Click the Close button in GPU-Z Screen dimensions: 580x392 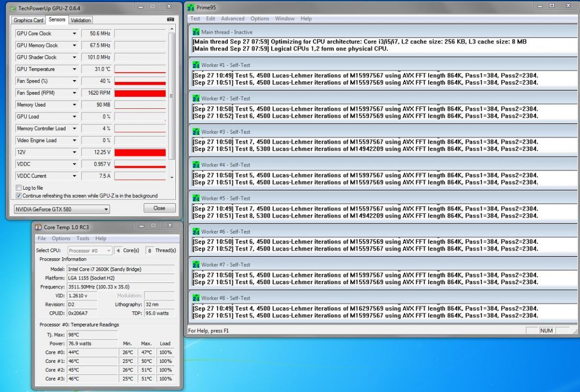(159, 208)
